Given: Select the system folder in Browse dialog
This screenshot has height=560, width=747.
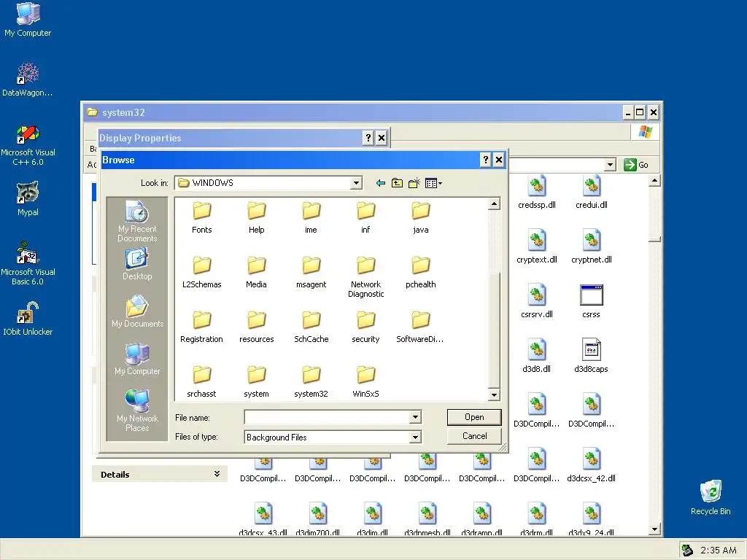Looking at the screenshot, I should tap(256, 381).
